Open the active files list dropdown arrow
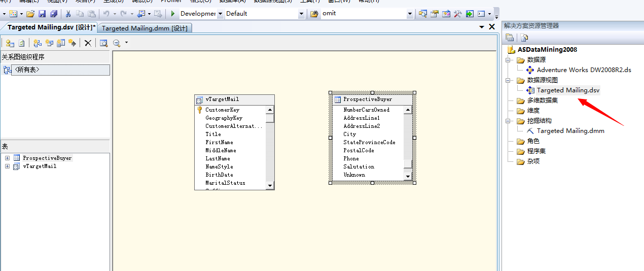This screenshot has width=644, height=271. [482, 27]
